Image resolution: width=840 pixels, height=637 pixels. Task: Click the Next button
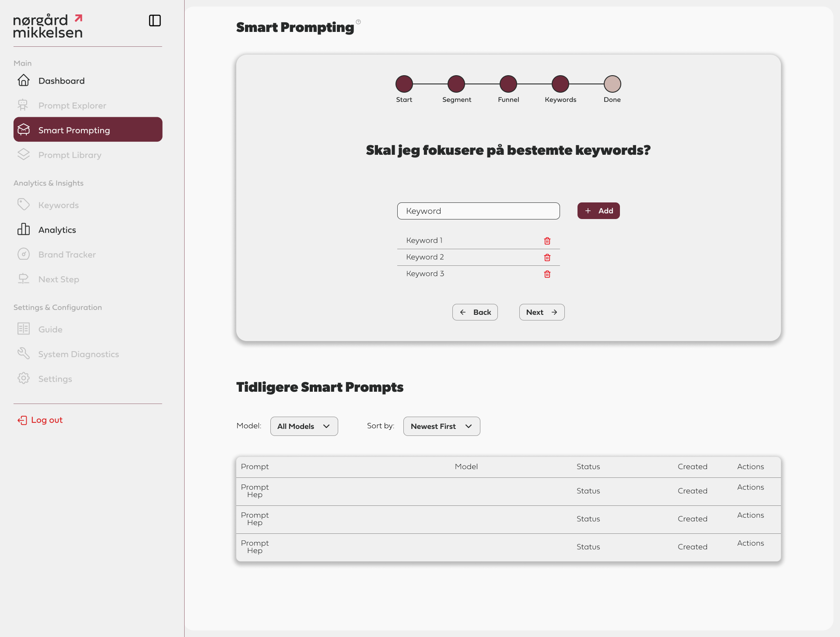(x=542, y=312)
